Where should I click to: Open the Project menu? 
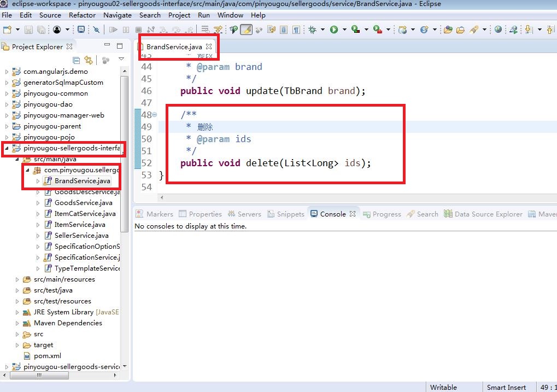pos(179,15)
